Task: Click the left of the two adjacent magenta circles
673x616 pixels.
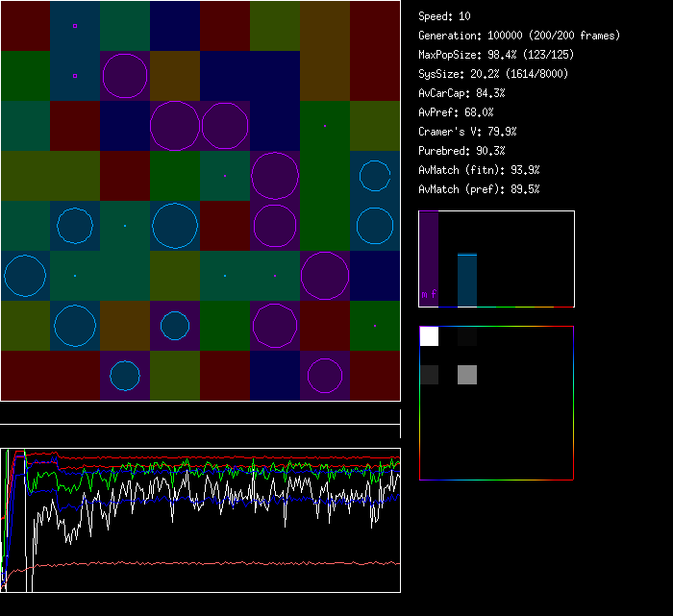Action: click(175, 126)
